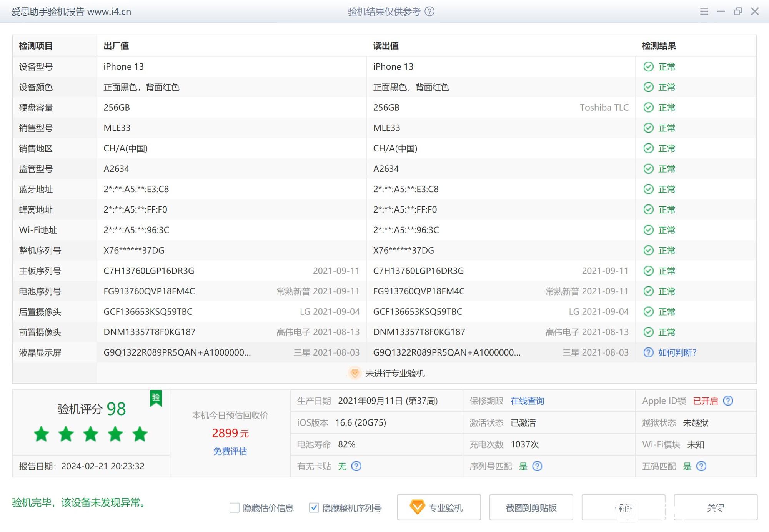Click the 关闭 button at the bottom right
Image resolution: width=769 pixels, height=532 pixels.
[716, 507]
